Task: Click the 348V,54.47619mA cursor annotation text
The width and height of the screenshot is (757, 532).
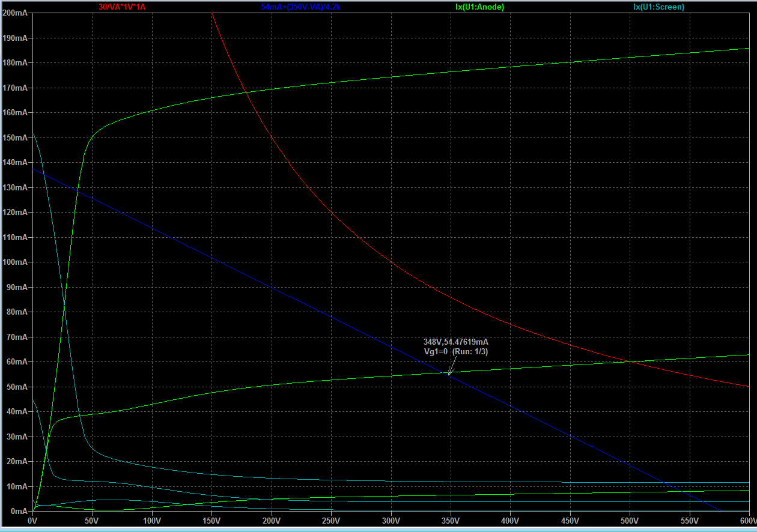Action: click(455, 342)
